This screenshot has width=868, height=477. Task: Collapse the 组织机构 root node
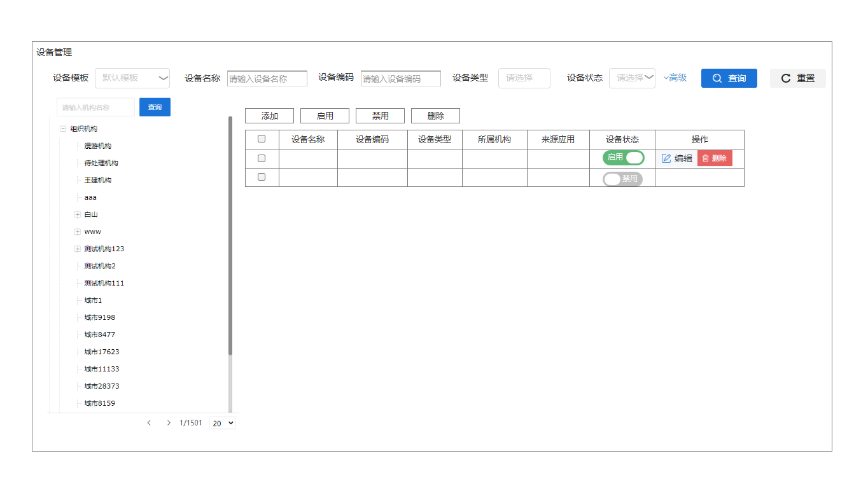point(63,128)
